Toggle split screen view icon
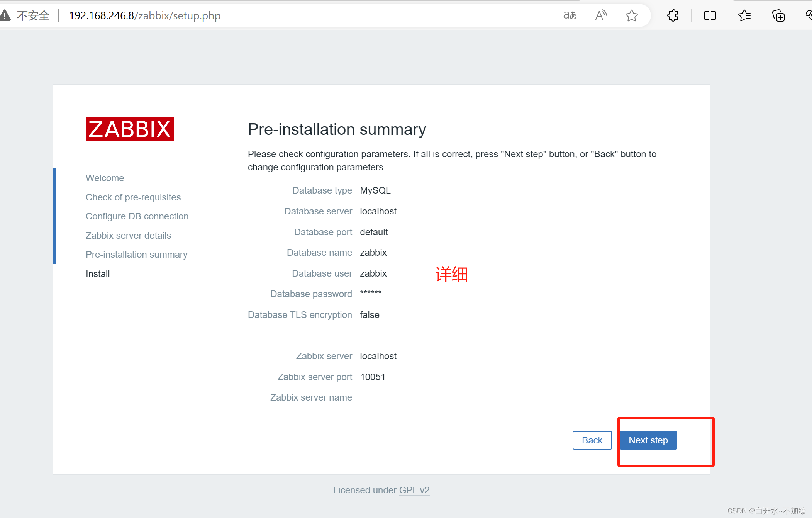Viewport: 812px width, 518px height. click(710, 15)
